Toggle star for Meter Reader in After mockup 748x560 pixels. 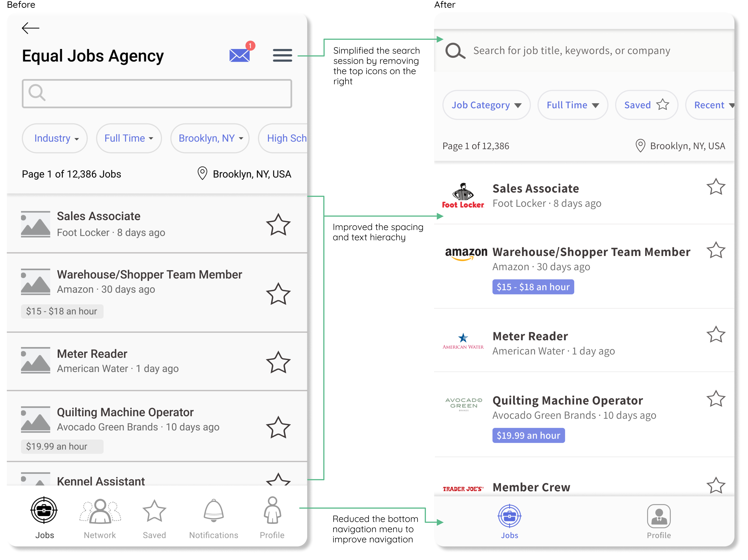716,334
